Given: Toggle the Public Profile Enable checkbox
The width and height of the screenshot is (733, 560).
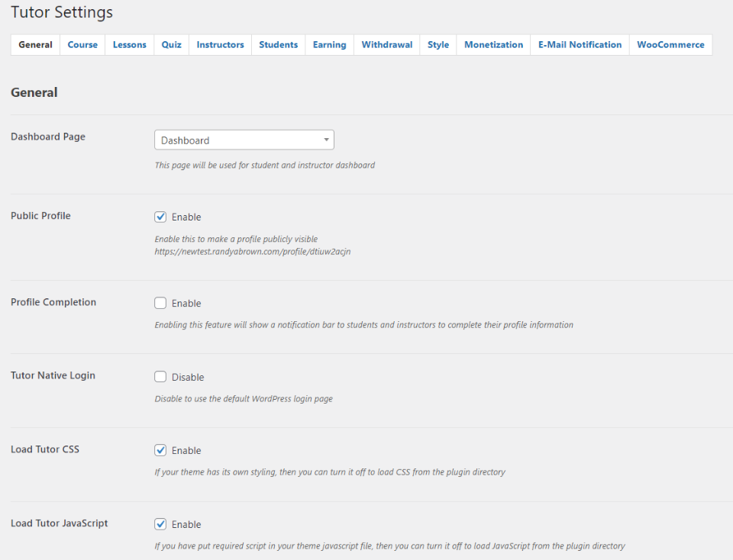Looking at the screenshot, I should click(160, 217).
